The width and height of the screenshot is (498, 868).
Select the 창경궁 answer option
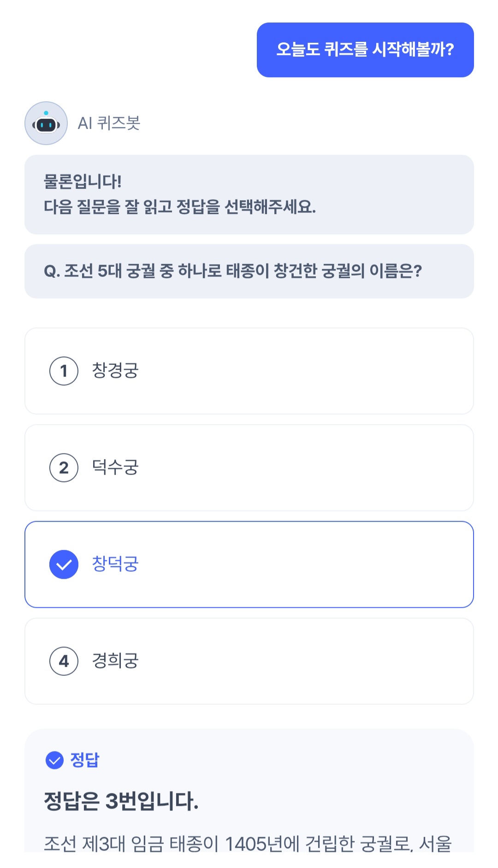point(249,371)
